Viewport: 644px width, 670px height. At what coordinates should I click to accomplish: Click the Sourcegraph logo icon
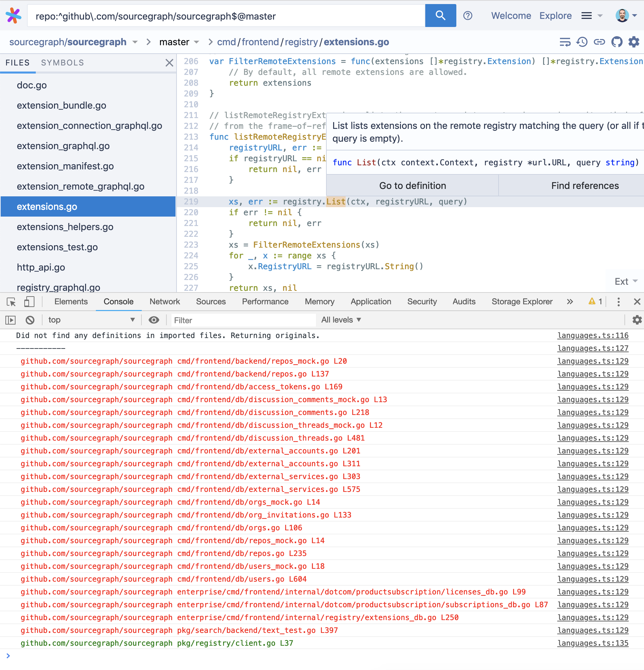point(14,16)
